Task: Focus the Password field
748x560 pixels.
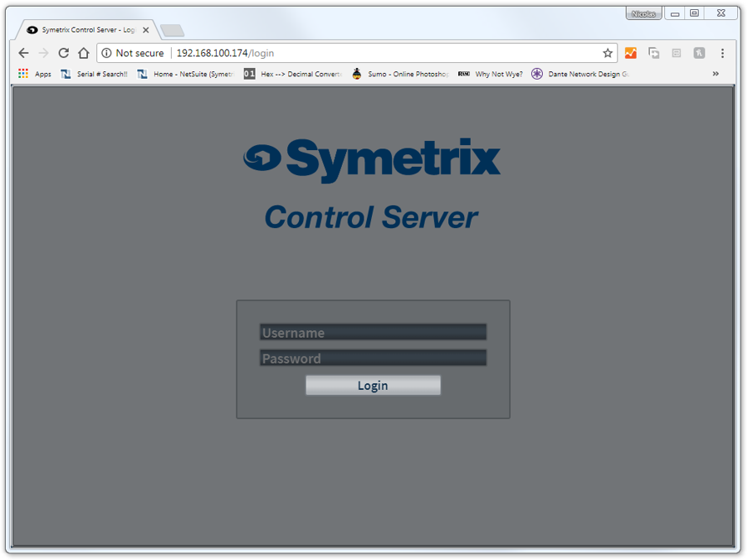Action: point(373,358)
